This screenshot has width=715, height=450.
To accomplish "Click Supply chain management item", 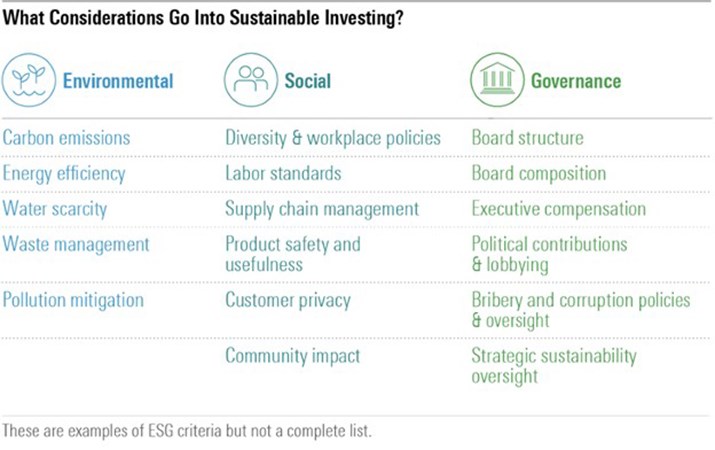I will pos(321,210).
